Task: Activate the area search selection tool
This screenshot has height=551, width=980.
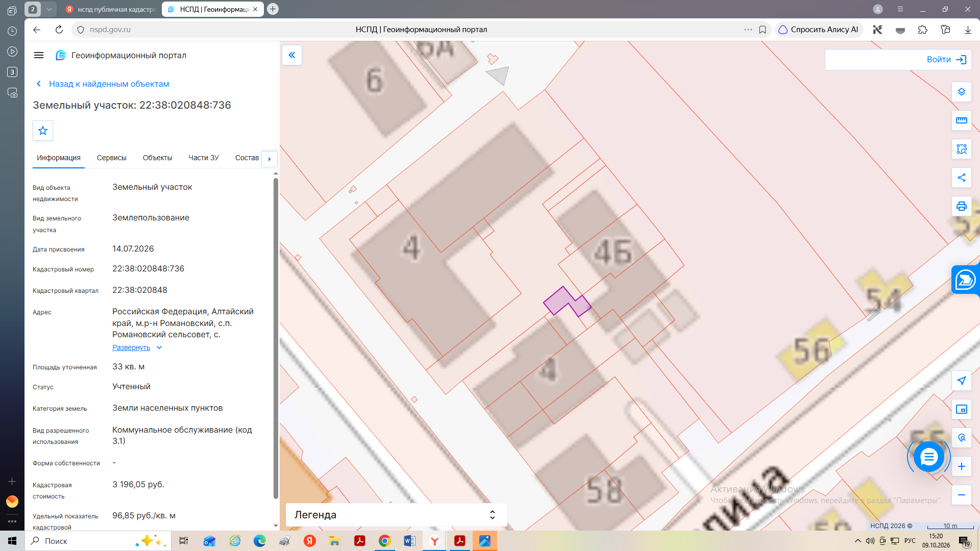Action: [x=962, y=149]
